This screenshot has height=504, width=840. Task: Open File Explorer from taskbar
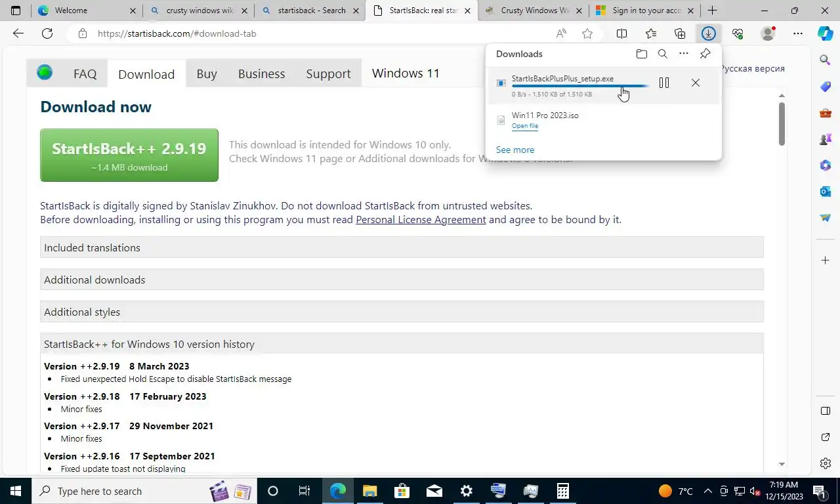point(369,491)
